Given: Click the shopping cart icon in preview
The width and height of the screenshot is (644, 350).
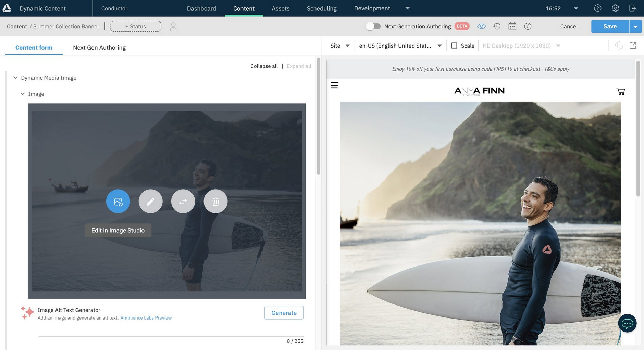Looking at the screenshot, I should coord(621,91).
